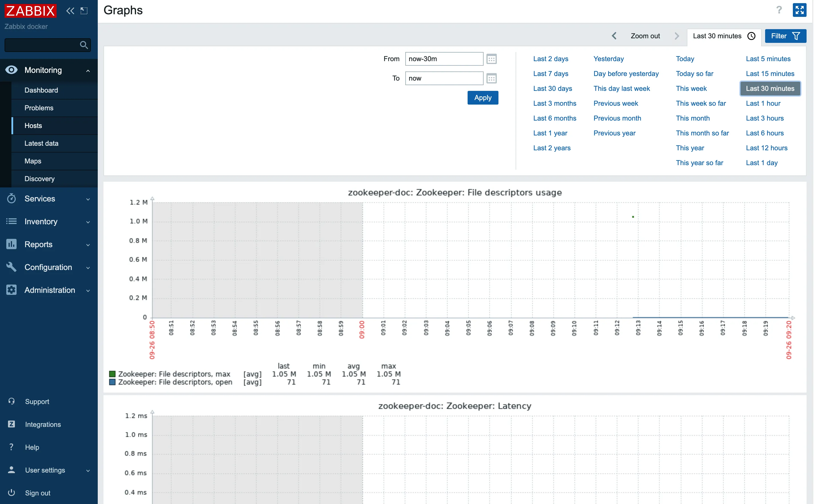Toggle the Filter button
The width and height of the screenshot is (814, 504).
click(x=785, y=36)
